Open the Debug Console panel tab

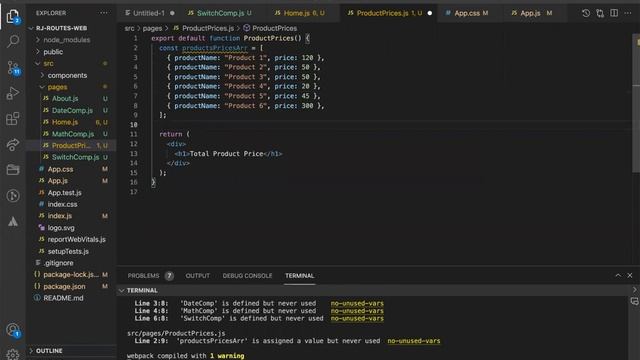tap(247, 276)
